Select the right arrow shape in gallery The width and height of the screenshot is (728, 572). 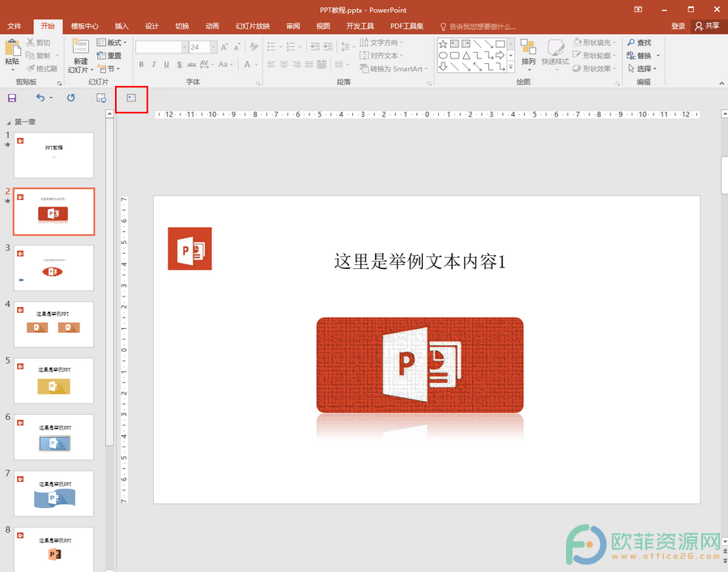coord(500,56)
